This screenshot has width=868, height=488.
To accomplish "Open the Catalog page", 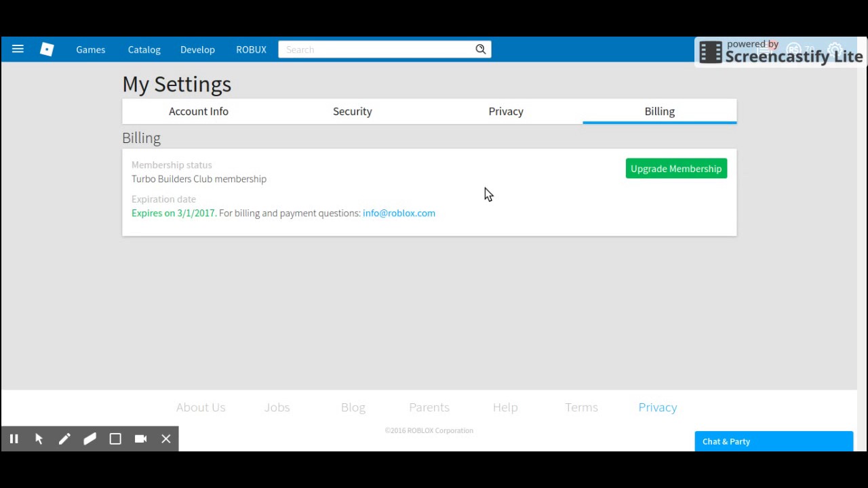I will [144, 49].
